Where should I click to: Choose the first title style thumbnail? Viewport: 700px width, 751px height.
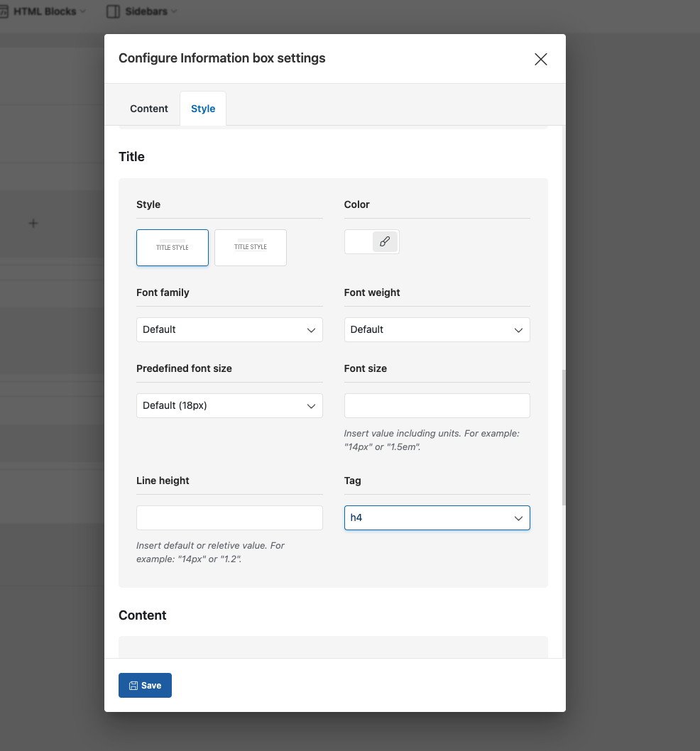(173, 248)
